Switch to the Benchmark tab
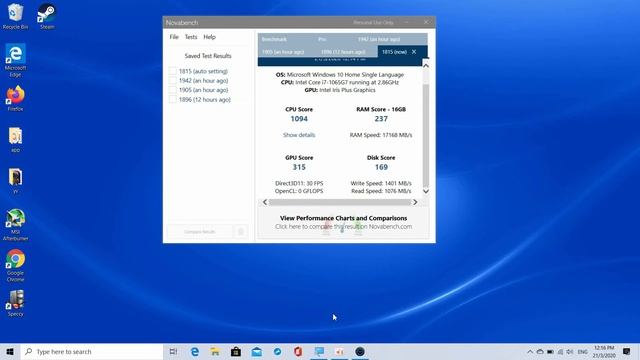 274,39
